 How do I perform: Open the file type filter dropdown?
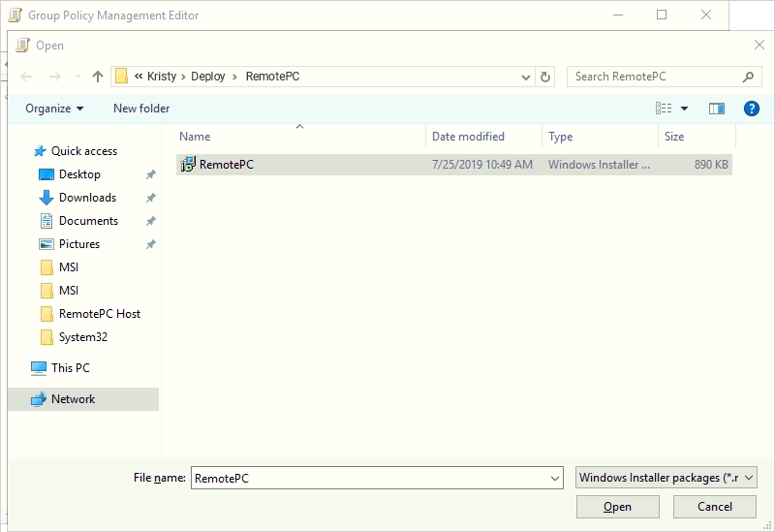coord(666,478)
